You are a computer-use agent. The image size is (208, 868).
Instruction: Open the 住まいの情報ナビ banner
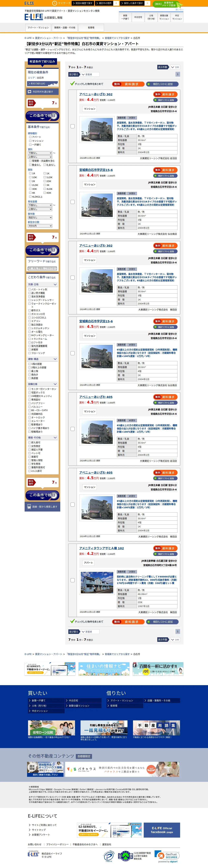tap(104, 669)
